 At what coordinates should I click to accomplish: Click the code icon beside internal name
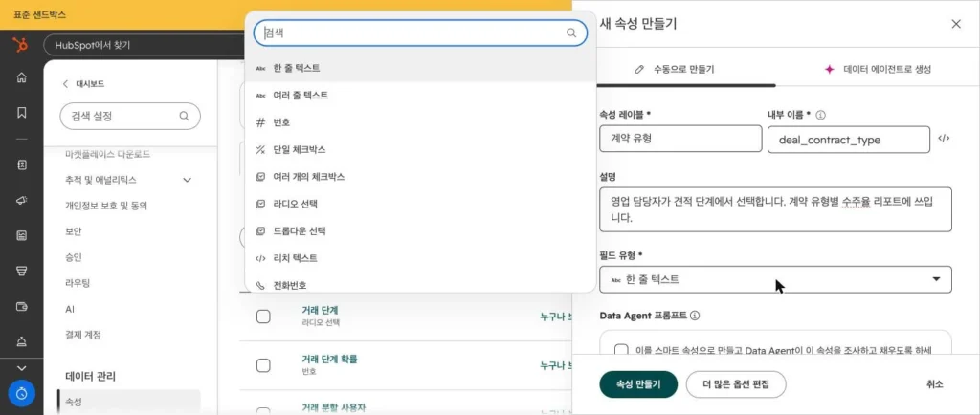pos(944,139)
